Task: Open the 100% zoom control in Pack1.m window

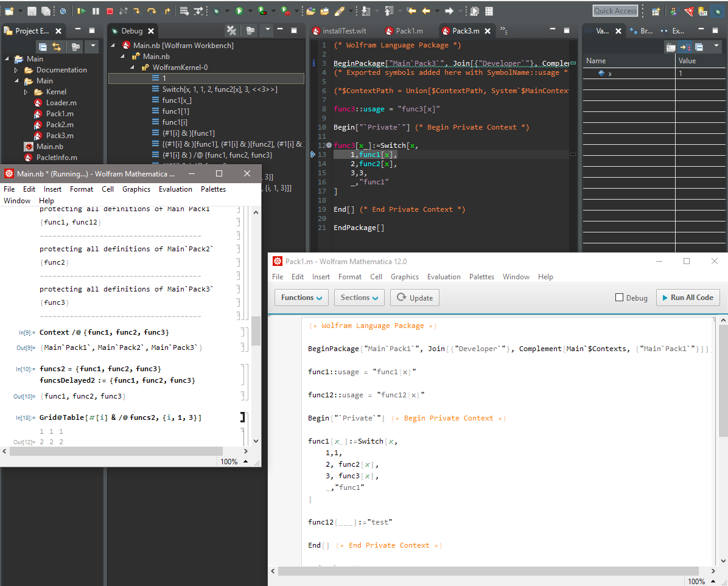Action: click(701, 581)
